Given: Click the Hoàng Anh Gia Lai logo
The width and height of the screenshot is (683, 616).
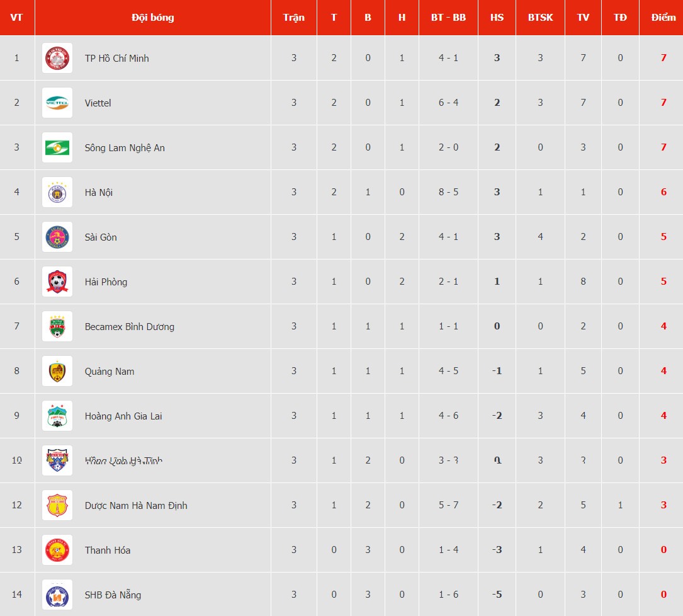Looking at the screenshot, I should pos(57,416).
